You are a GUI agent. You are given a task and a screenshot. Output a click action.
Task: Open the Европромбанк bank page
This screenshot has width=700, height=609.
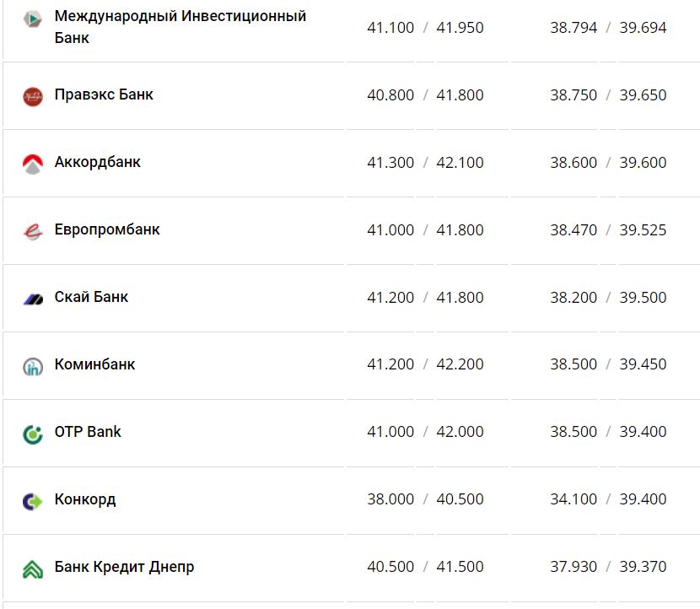click(107, 229)
